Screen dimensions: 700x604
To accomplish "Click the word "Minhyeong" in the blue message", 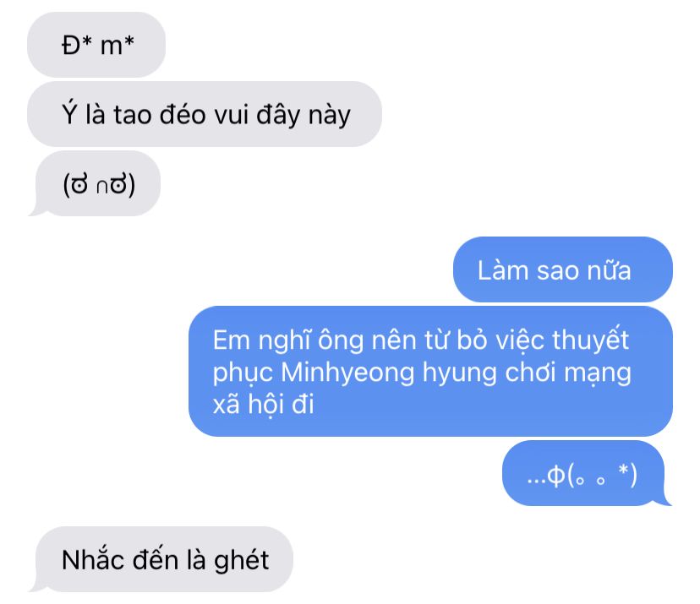I will [x=347, y=373].
